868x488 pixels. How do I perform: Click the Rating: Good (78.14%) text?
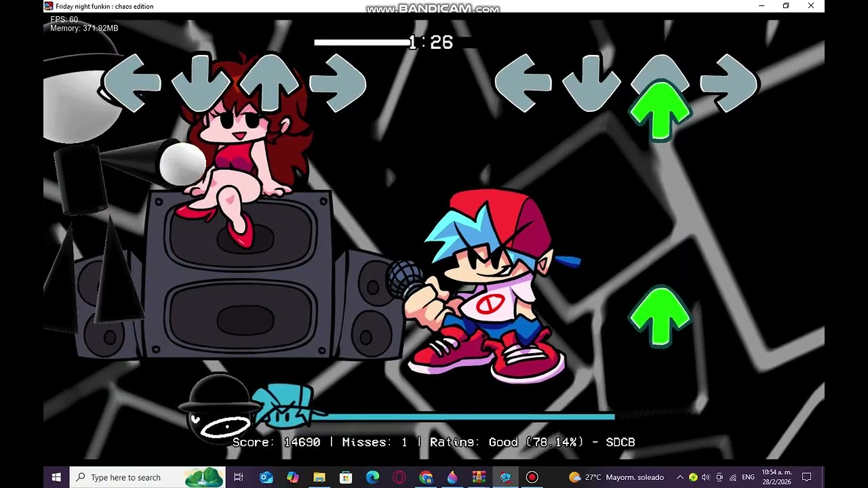pyautogui.click(x=507, y=442)
